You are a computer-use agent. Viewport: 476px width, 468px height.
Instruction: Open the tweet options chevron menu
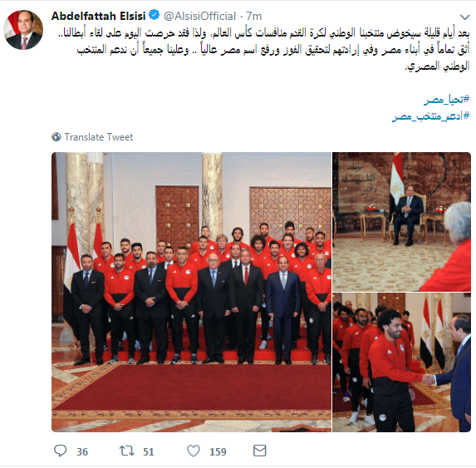464,17
